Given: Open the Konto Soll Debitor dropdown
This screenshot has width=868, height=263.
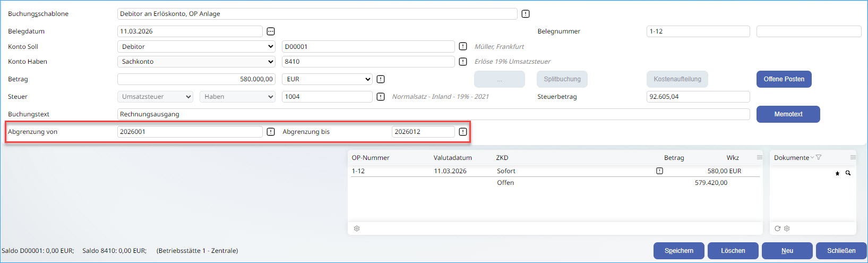Looking at the screenshot, I should click(196, 47).
